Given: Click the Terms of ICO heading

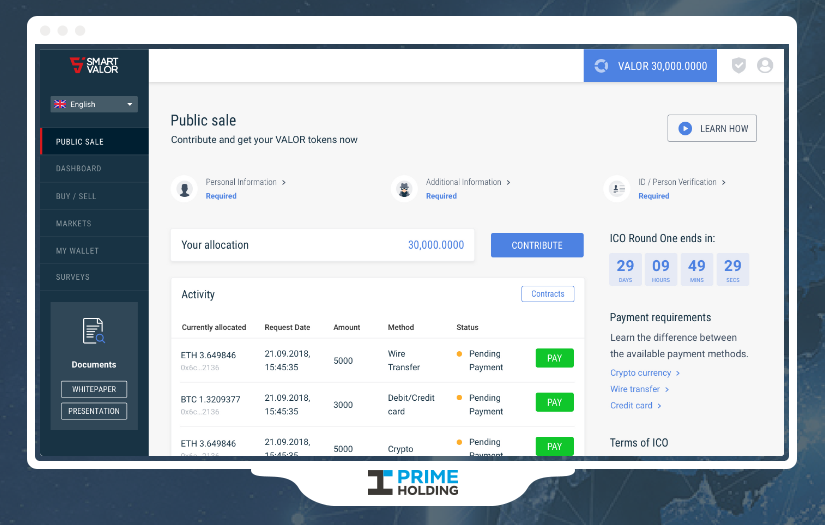Looking at the screenshot, I should click(x=639, y=442).
